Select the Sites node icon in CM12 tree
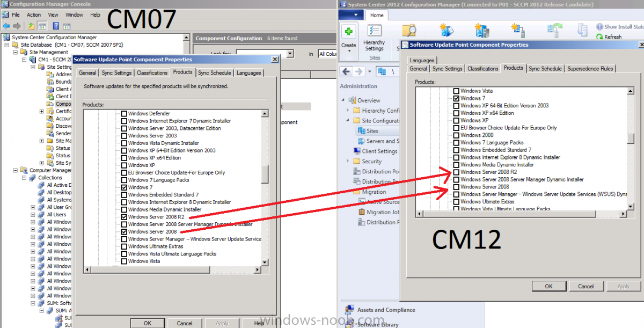Image resolution: width=644 pixels, height=328 pixels. point(361,131)
